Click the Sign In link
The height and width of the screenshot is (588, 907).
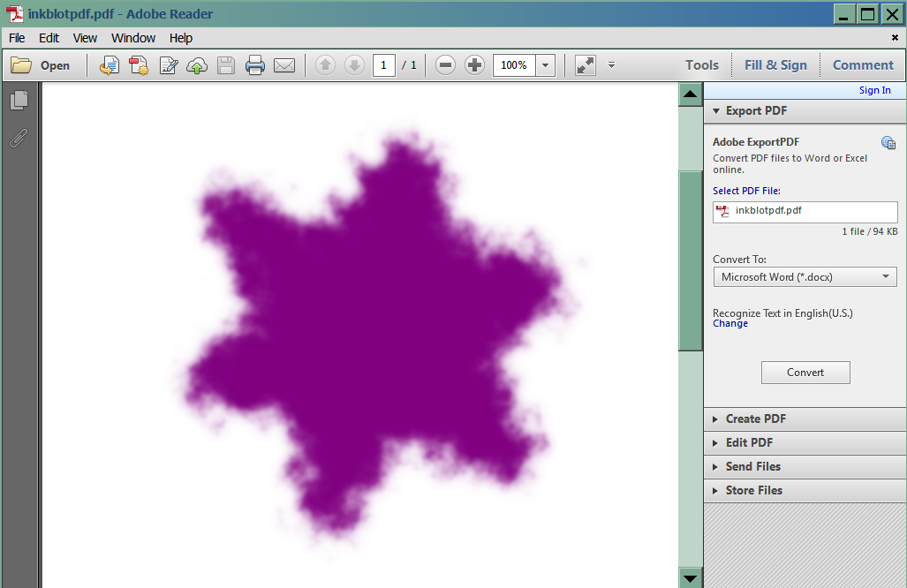874,90
